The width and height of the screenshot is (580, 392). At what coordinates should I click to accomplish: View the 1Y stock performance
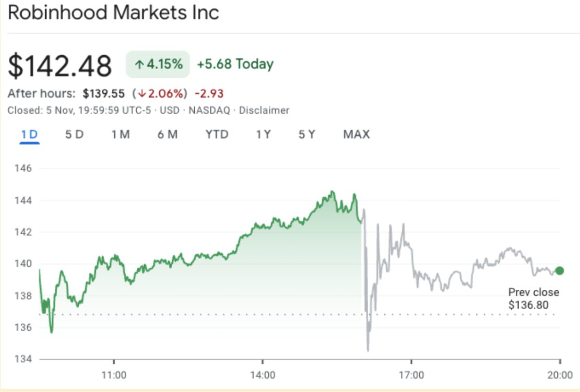pyautogui.click(x=263, y=134)
